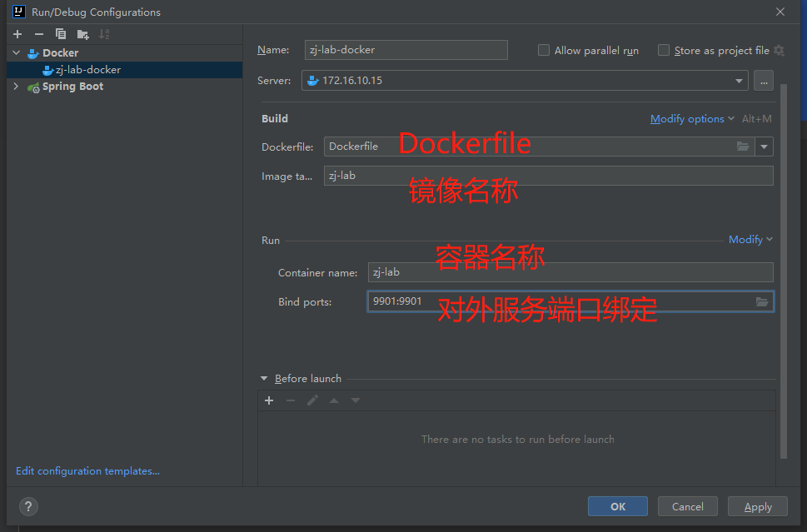
Task: Click the settings panel vertical scrollbar
Action: coord(784,271)
